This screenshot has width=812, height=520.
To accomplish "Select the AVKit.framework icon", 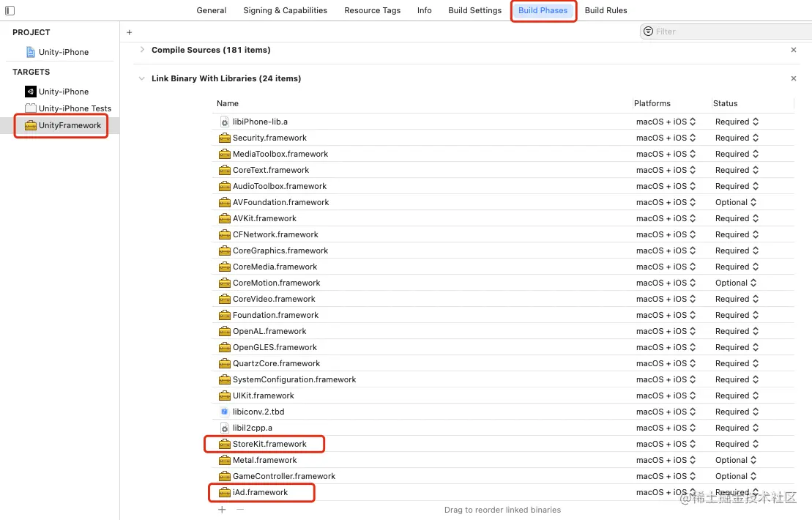I will pos(224,218).
